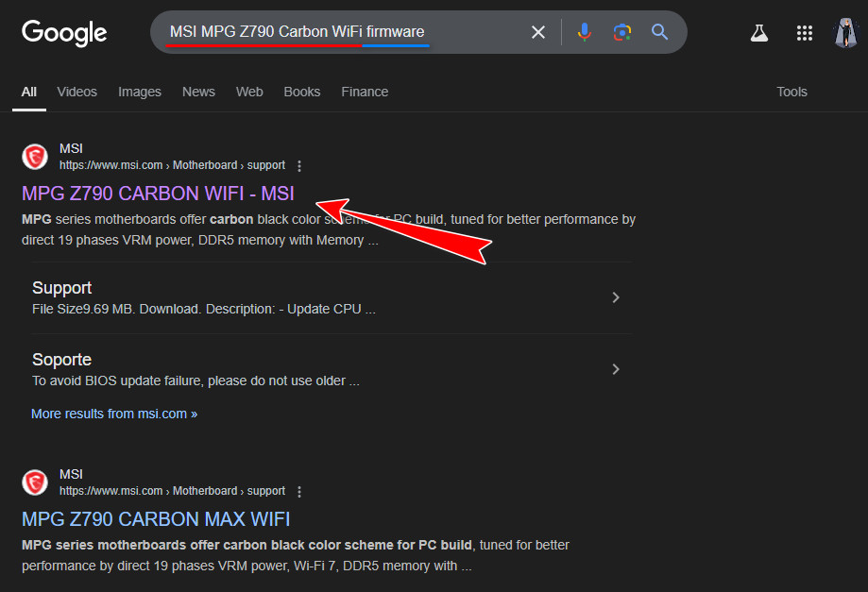Click MSI favicon of first result
868x592 pixels.
35,157
